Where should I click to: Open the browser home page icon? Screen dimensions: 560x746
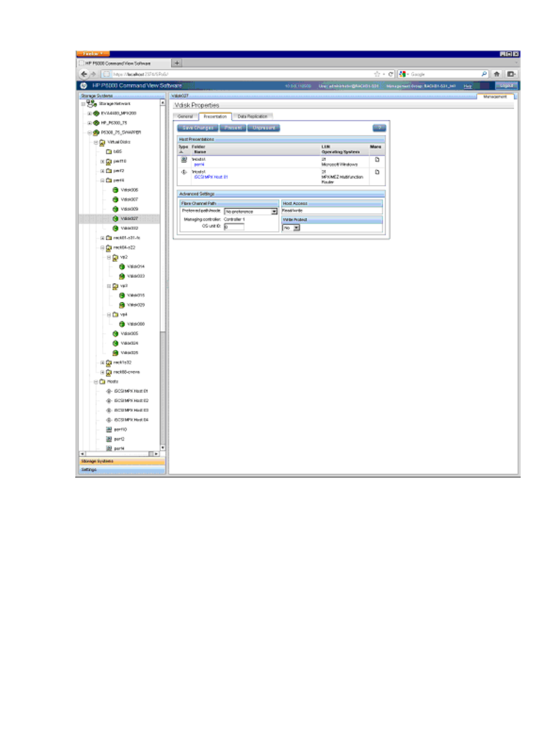(x=497, y=74)
